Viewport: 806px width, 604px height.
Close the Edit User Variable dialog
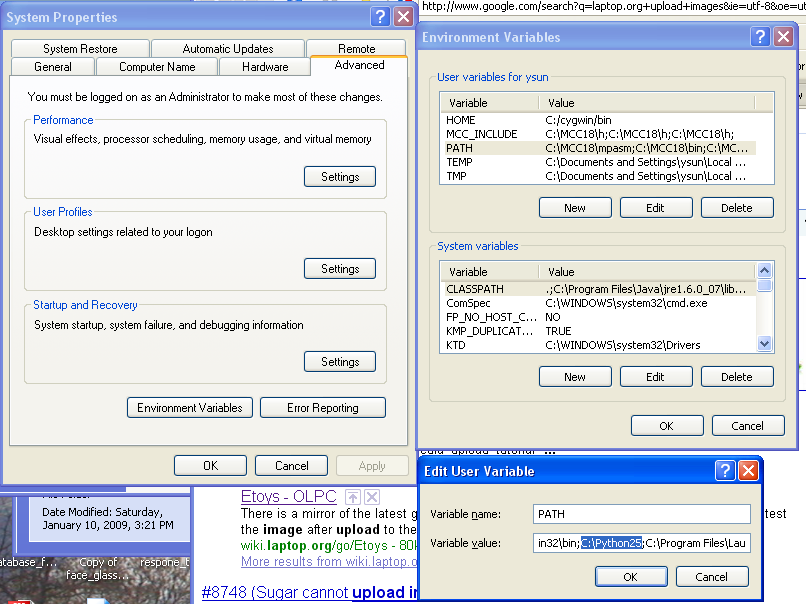746,471
